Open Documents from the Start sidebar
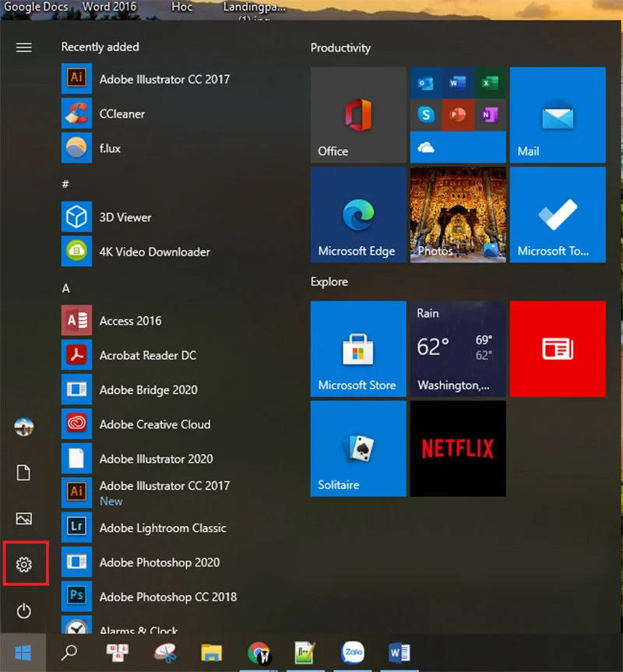Viewport: 623px width, 672px height. click(x=23, y=473)
